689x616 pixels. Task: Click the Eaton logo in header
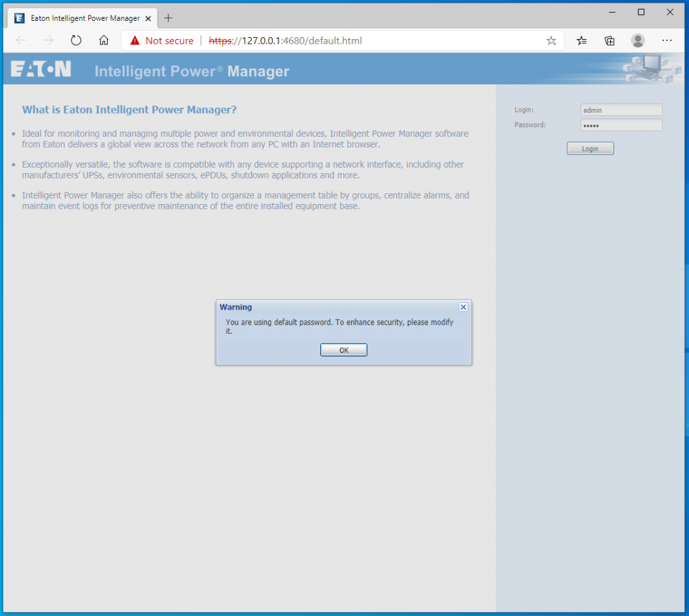[41, 69]
